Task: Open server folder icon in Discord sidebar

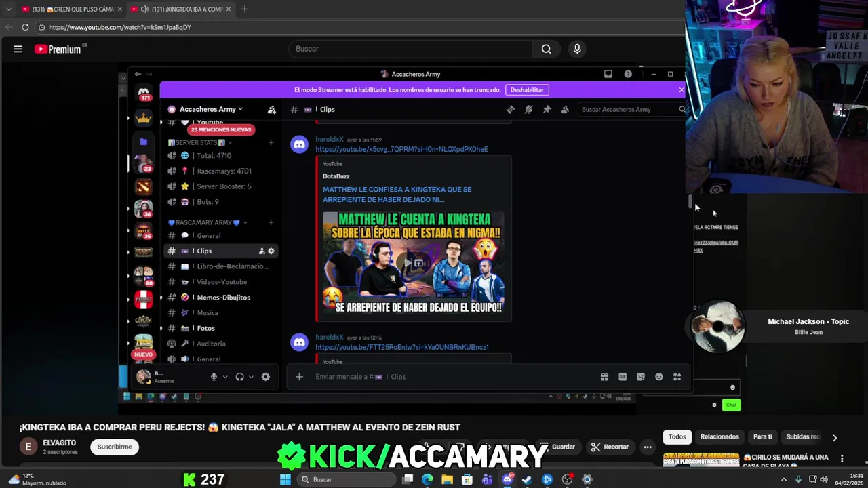Action: tap(143, 142)
